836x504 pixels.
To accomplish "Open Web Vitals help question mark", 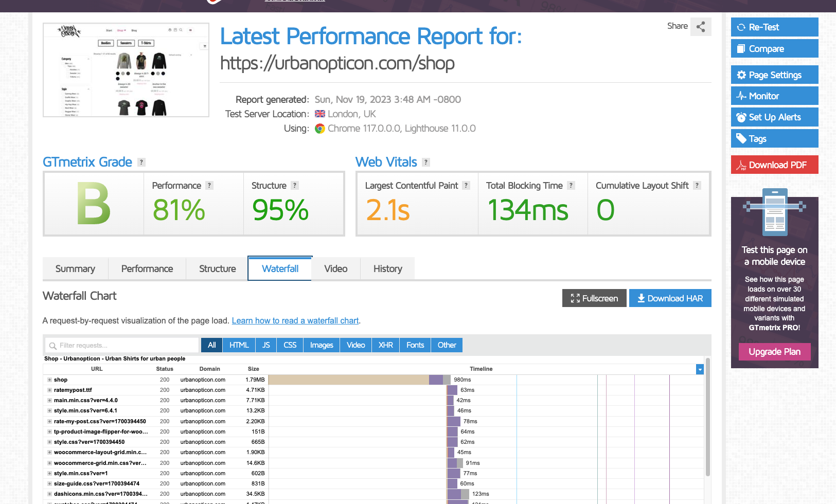I will point(426,162).
